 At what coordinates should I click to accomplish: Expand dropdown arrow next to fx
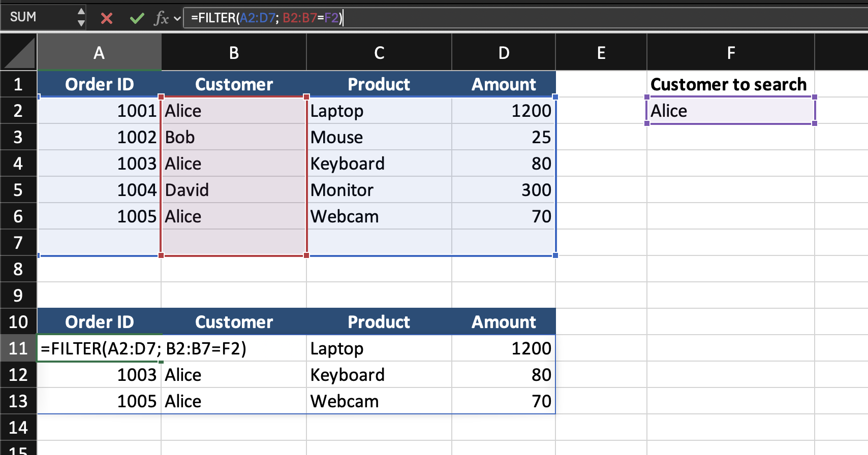(177, 19)
